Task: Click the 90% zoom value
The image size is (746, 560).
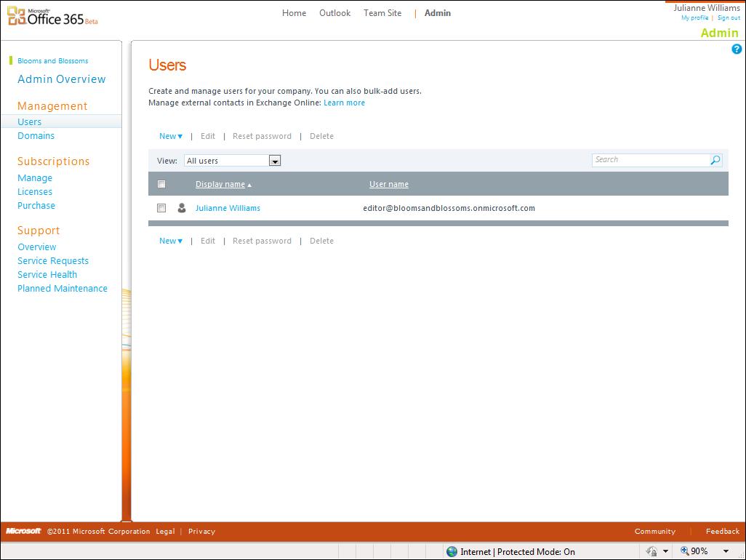Action: (699, 551)
